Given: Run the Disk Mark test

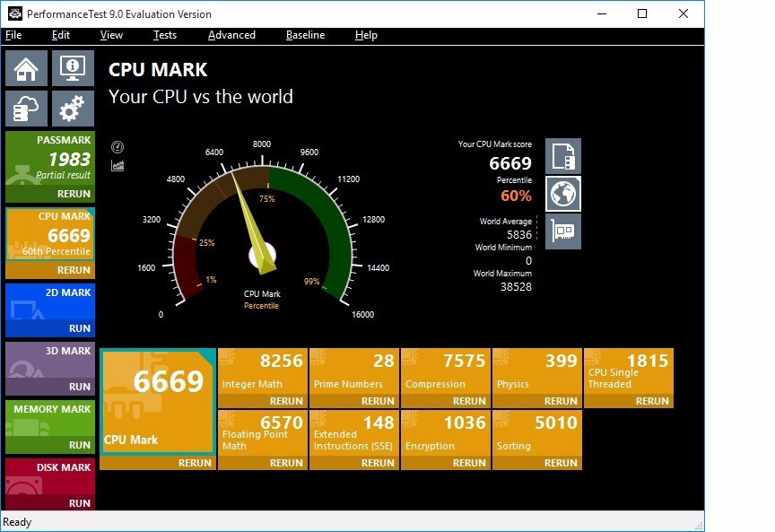Looking at the screenshot, I should point(79,503).
